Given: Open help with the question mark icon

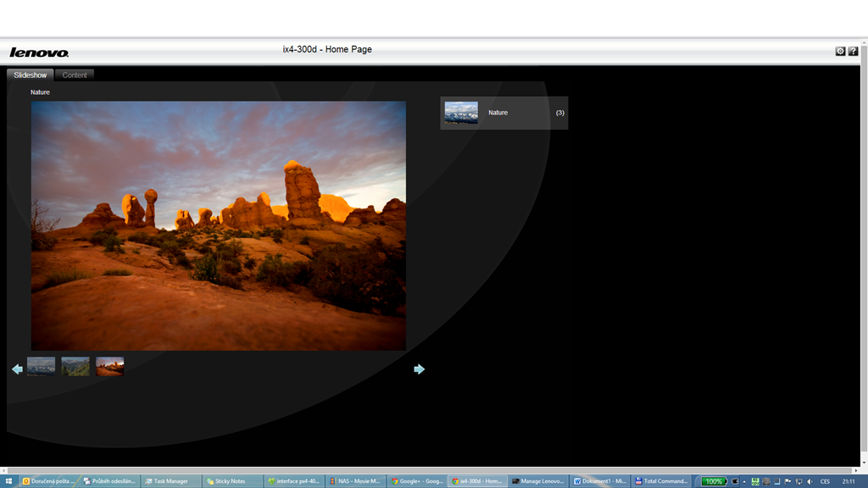Looking at the screenshot, I should pos(853,51).
